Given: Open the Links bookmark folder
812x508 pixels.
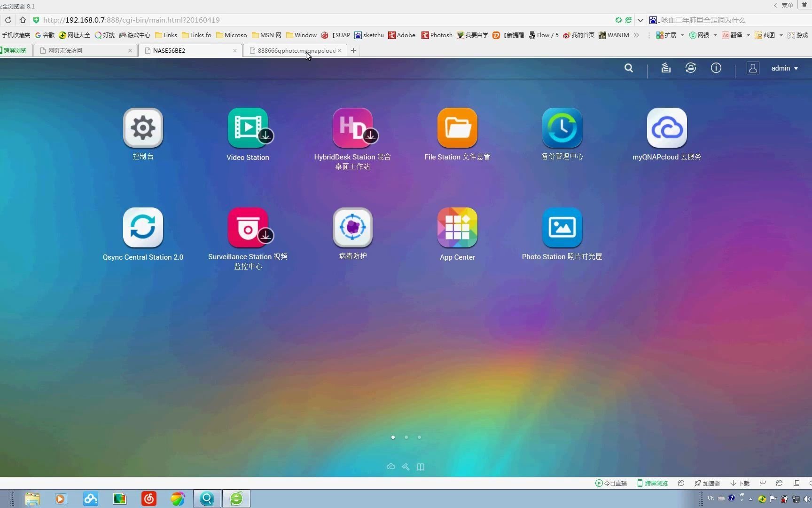Looking at the screenshot, I should pos(166,35).
